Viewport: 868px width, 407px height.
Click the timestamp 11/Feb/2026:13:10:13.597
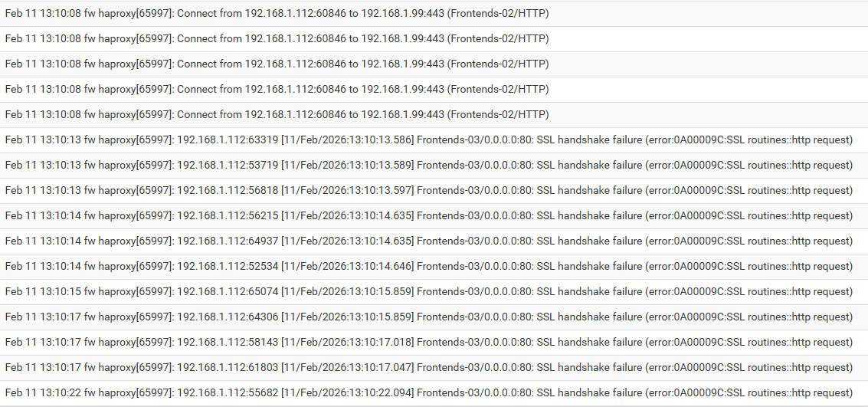pyautogui.click(x=347, y=190)
